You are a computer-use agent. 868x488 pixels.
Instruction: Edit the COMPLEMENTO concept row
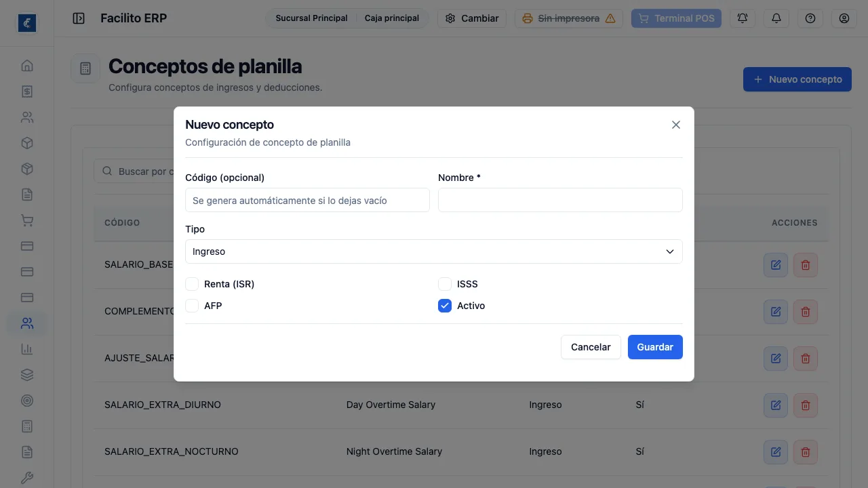tap(776, 312)
